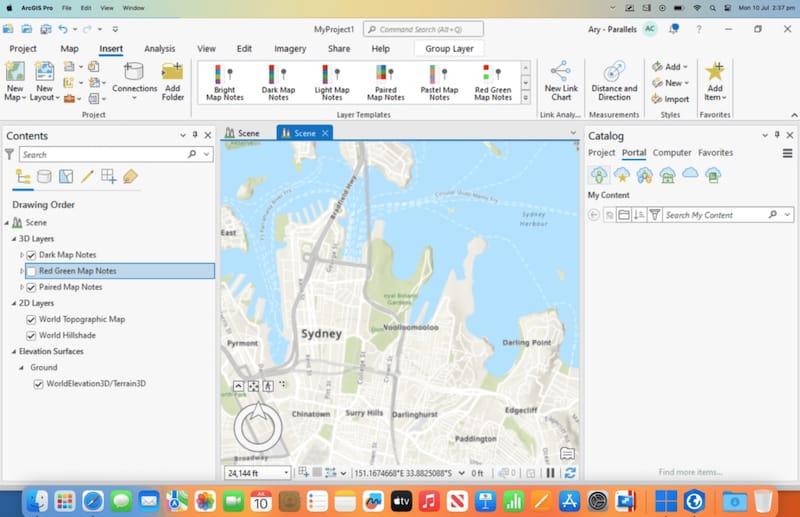Select List By Snapping icon
The height and width of the screenshot is (517, 800).
(x=108, y=177)
